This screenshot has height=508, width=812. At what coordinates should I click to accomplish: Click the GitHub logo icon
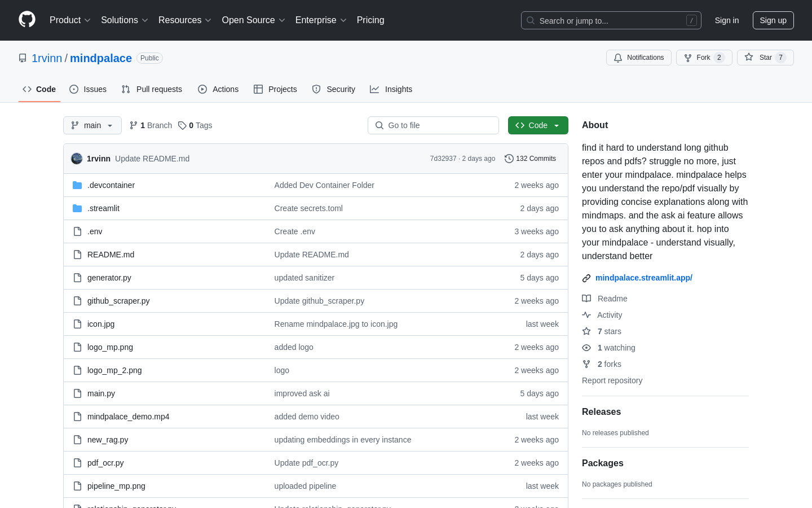[x=27, y=20]
